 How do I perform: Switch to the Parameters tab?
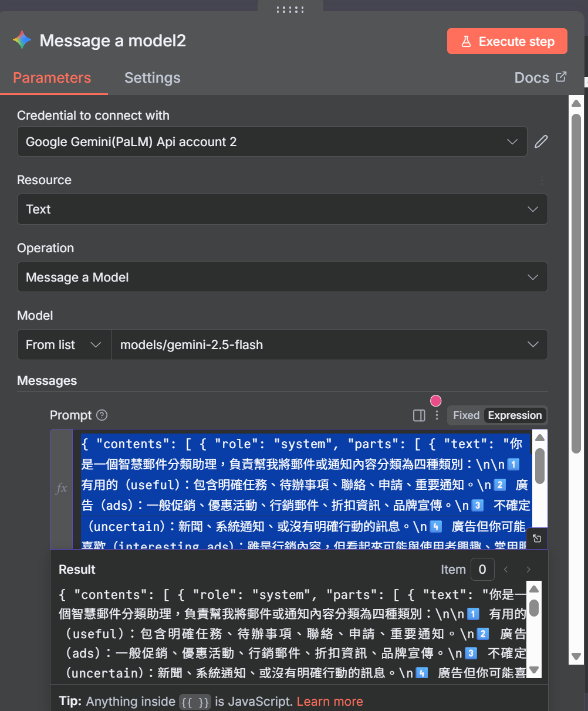52,78
